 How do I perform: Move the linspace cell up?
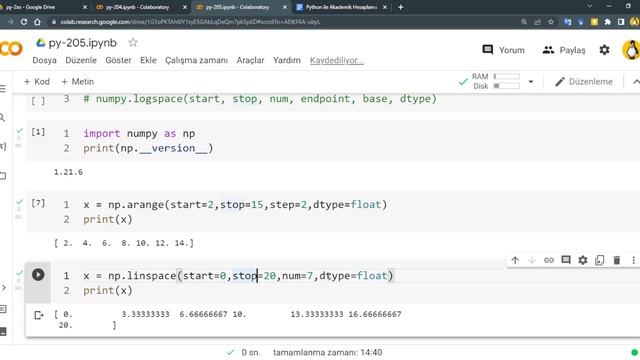pos(515,260)
